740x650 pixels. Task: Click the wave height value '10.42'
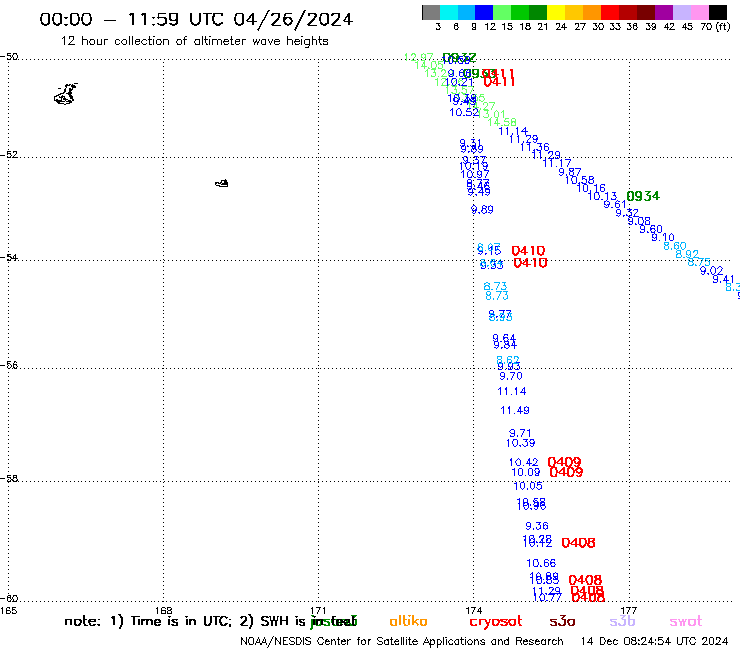pyautogui.click(x=523, y=463)
